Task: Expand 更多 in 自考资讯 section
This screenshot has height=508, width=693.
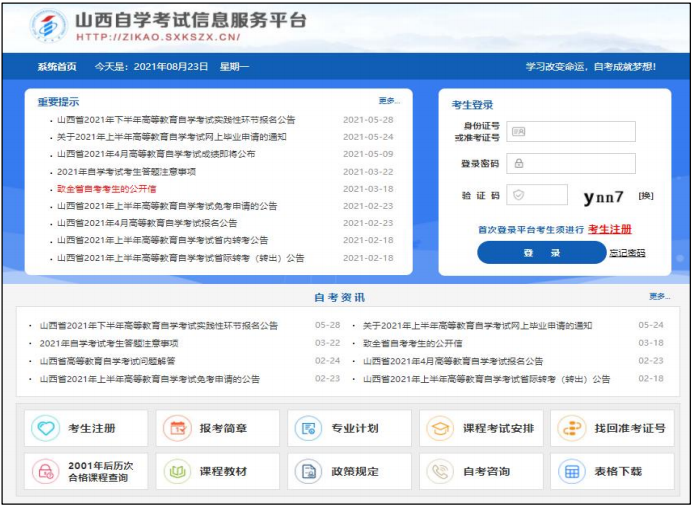Action: point(658,297)
